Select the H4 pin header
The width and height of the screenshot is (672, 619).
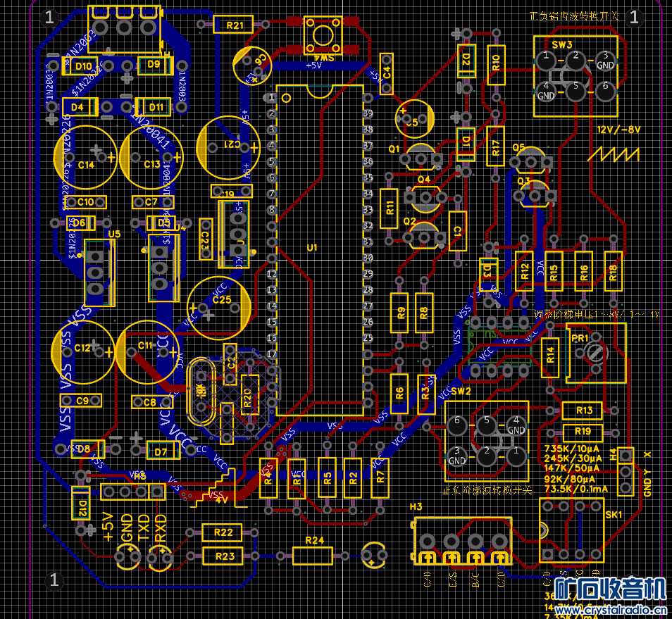[x=626, y=472]
